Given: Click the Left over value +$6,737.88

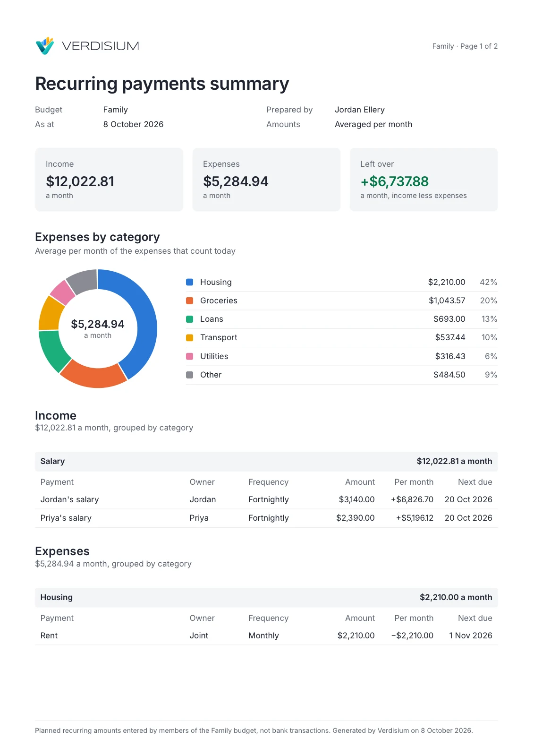Looking at the screenshot, I should [394, 181].
